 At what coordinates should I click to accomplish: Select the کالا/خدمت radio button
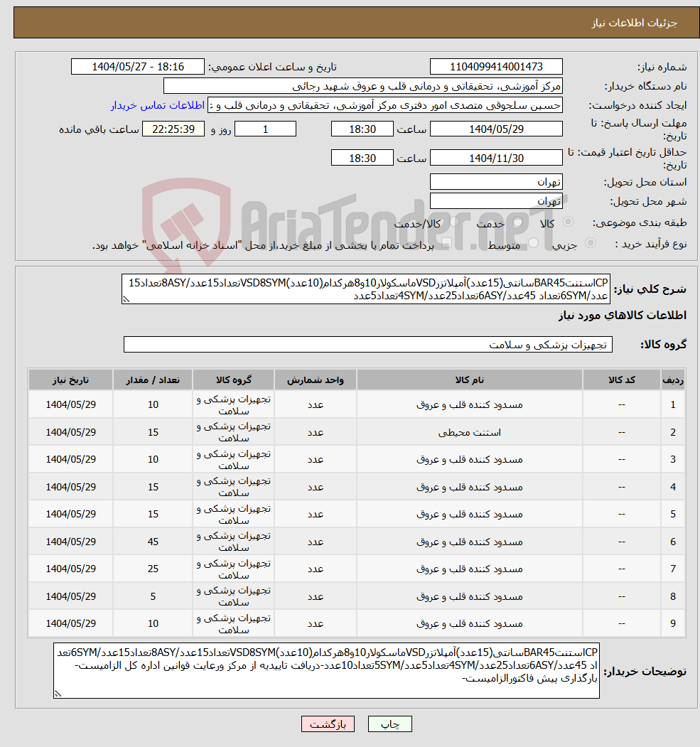click(454, 222)
